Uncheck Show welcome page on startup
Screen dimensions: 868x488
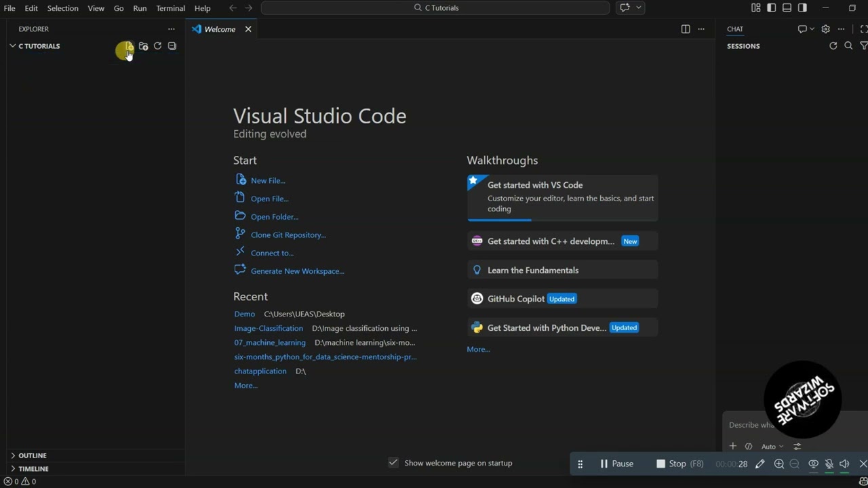[x=393, y=462]
